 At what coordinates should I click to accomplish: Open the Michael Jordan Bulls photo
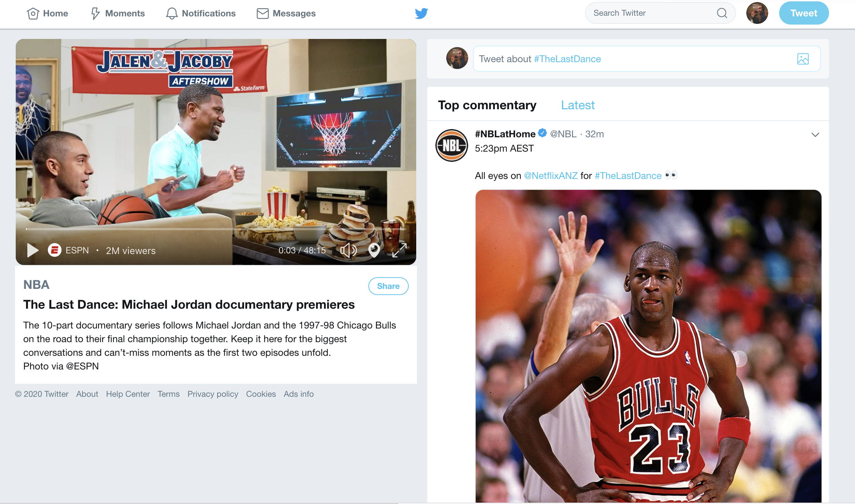tap(648, 346)
